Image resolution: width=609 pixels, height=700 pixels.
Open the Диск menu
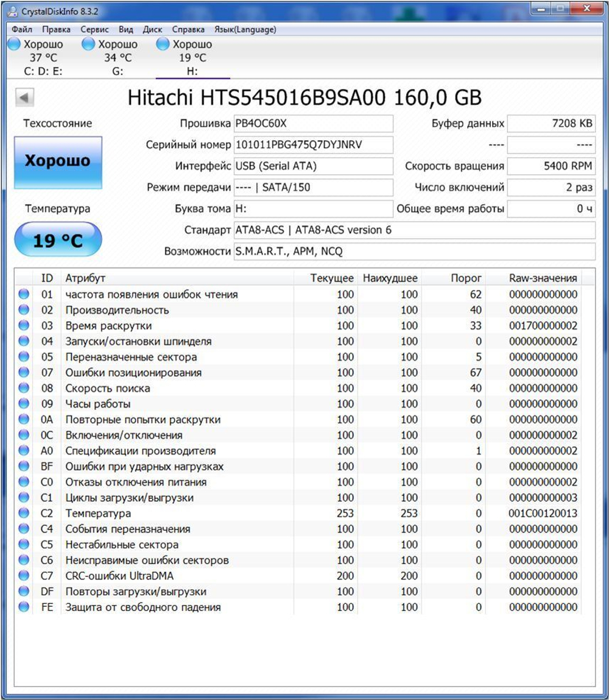tap(152, 29)
